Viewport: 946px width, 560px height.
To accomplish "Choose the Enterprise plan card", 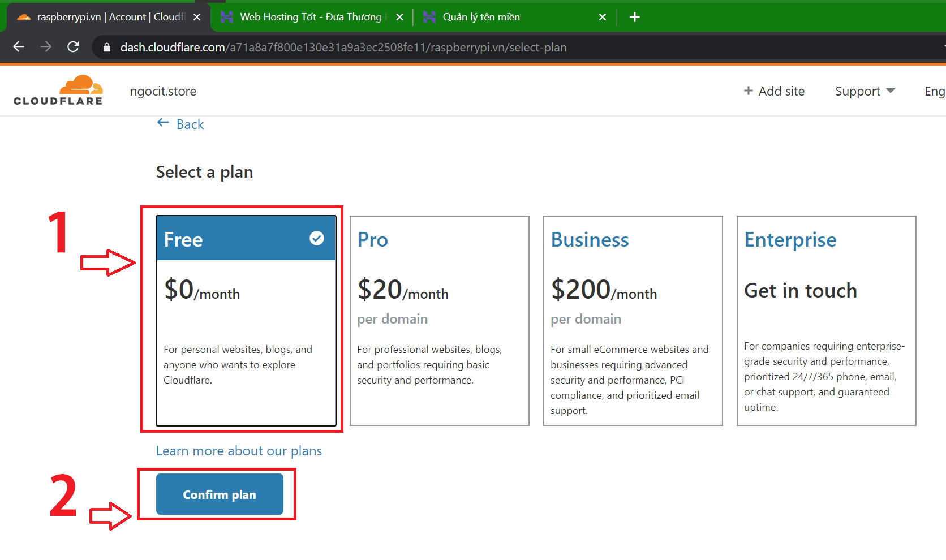I will [x=826, y=320].
